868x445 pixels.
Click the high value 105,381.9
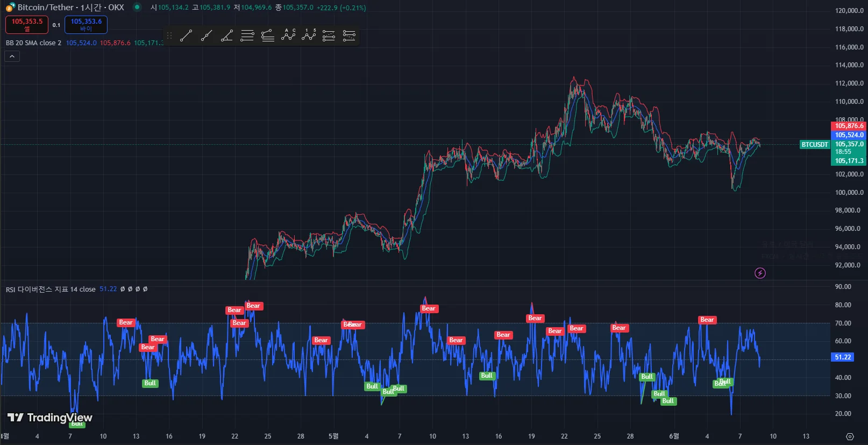click(215, 8)
